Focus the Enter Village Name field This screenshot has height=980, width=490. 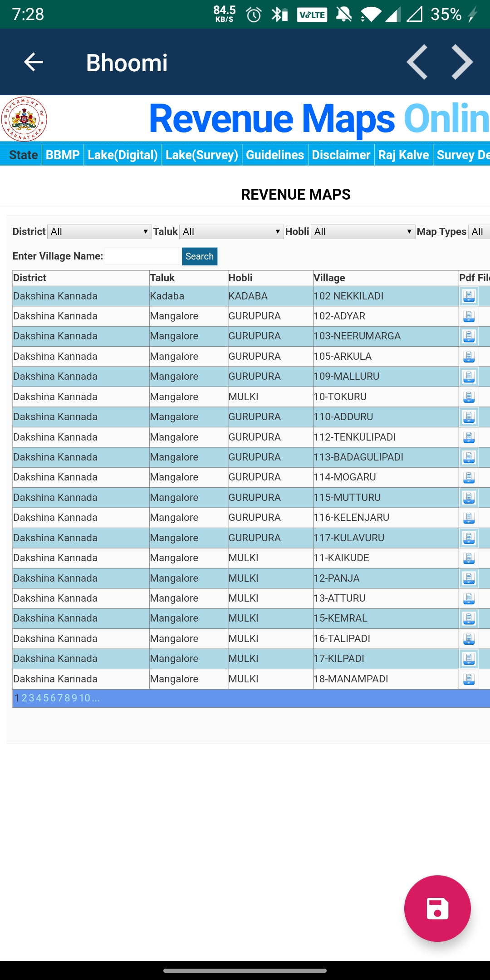(x=142, y=256)
